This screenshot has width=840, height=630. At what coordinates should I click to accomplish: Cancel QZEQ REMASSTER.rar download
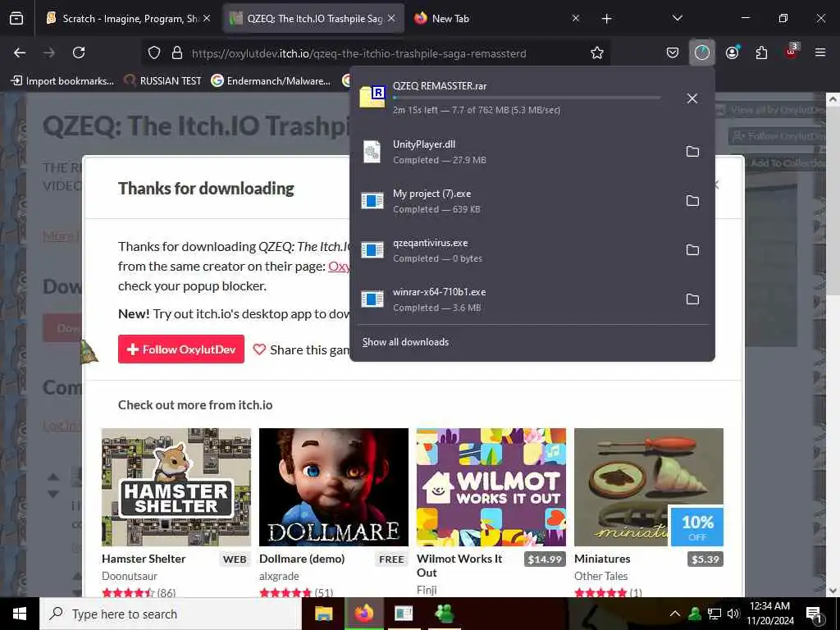(x=692, y=98)
